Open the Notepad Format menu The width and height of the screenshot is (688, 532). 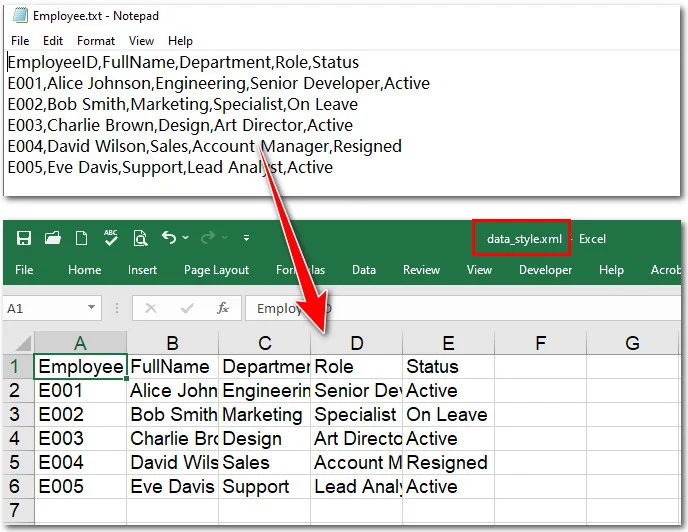(96, 41)
